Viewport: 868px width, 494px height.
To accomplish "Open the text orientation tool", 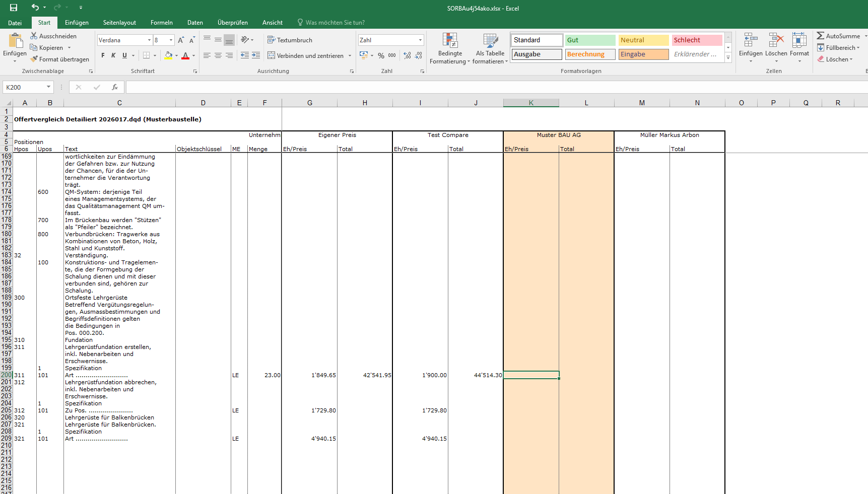I will (245, 40).
